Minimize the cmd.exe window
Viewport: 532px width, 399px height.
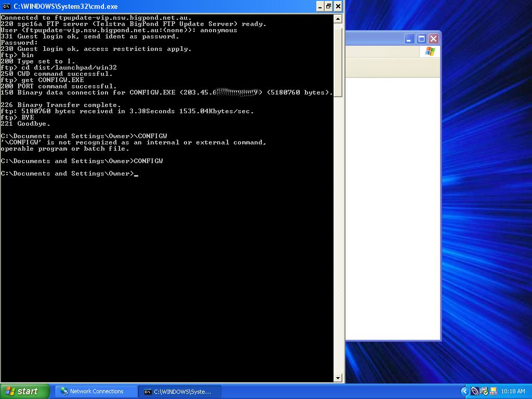click(x=320, y=6)
